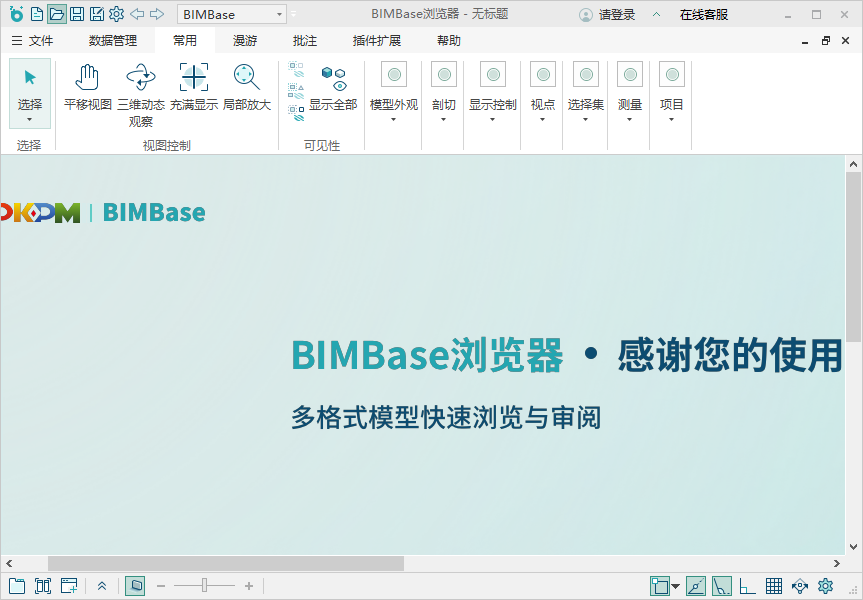The width and height of the screenshot is (863, 600).
Task: Open the gear settings icon in bottom status bar
Action: click(826, 586)
